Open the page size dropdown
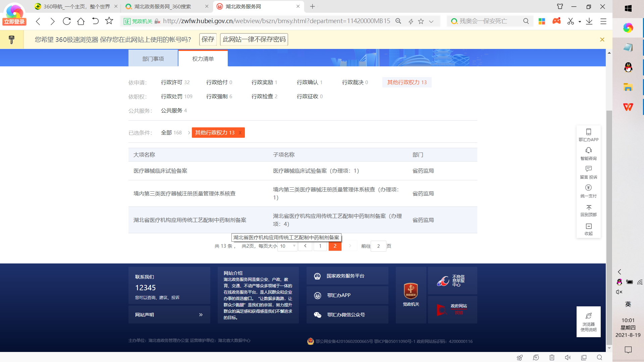 (287, 246)
